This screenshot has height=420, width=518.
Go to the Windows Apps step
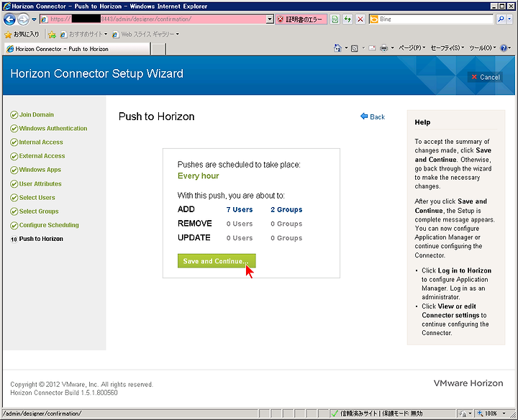coord(40,170)
